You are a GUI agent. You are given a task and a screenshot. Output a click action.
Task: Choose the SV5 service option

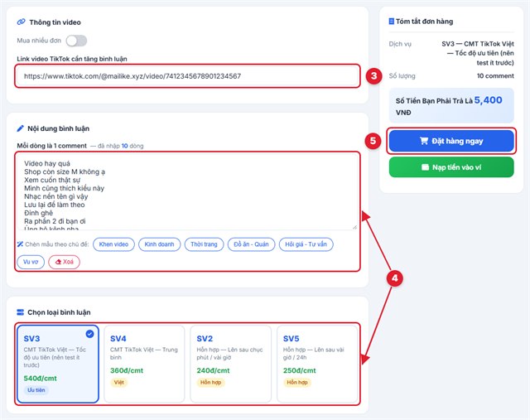(x=317, y=364)
